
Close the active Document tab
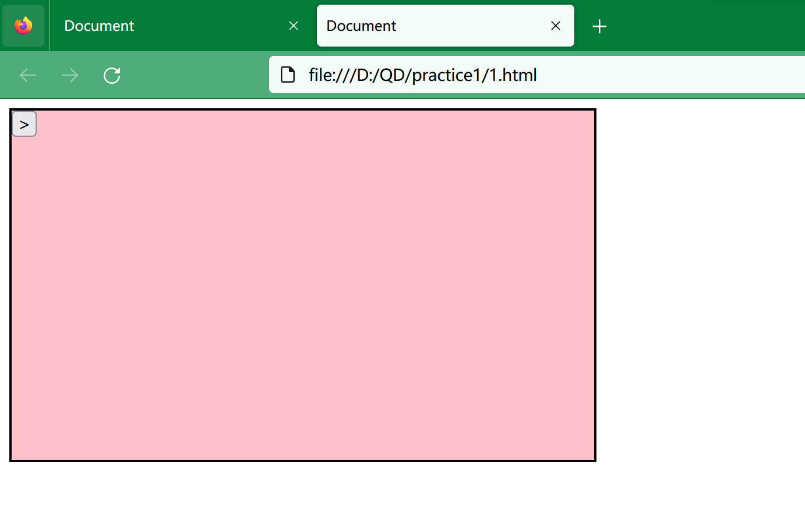(556, 26)
